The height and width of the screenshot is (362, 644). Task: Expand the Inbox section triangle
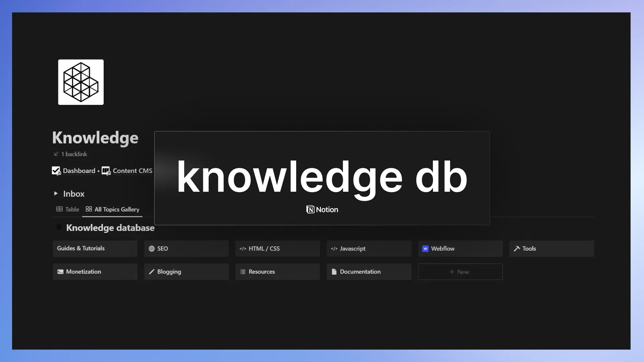click(56, 194)
